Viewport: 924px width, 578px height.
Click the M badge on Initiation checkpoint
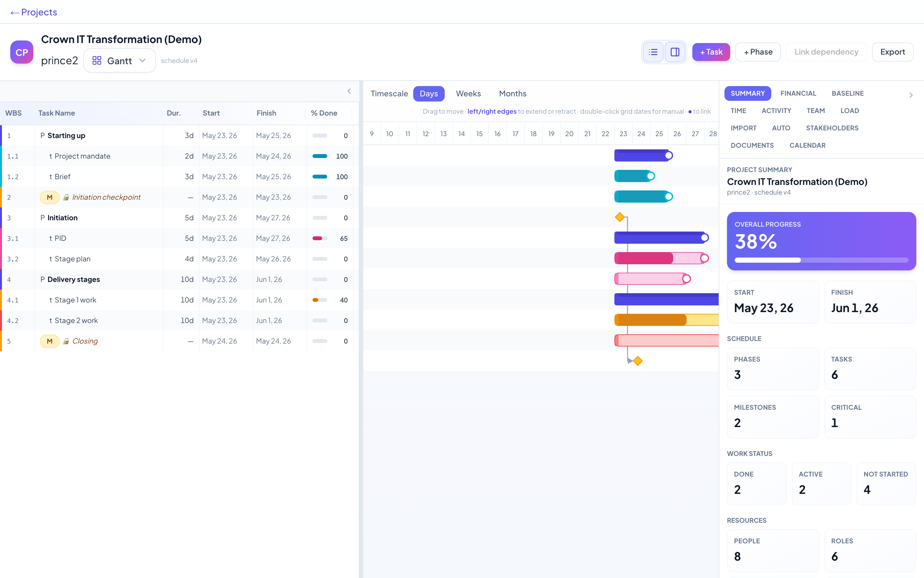(x=50, y=197)
